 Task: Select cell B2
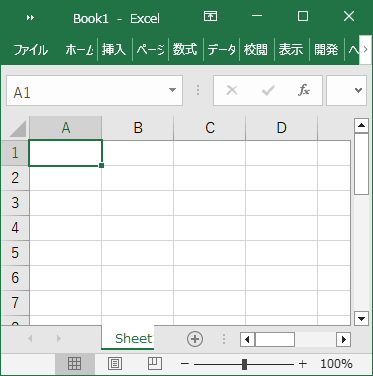138,178
